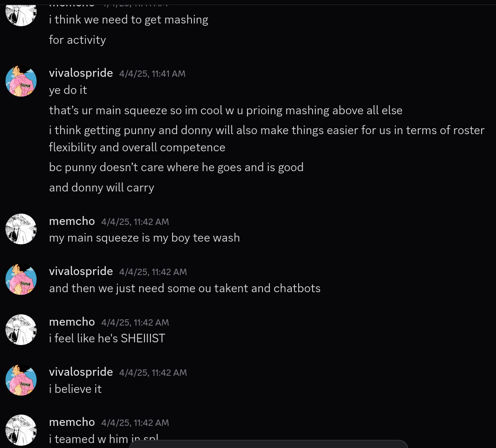Viewport: 496px width, 448px height.
Task: Open memcho's avatar beside "i feel like he's SHEIIIST"
Action: [21, 329]
